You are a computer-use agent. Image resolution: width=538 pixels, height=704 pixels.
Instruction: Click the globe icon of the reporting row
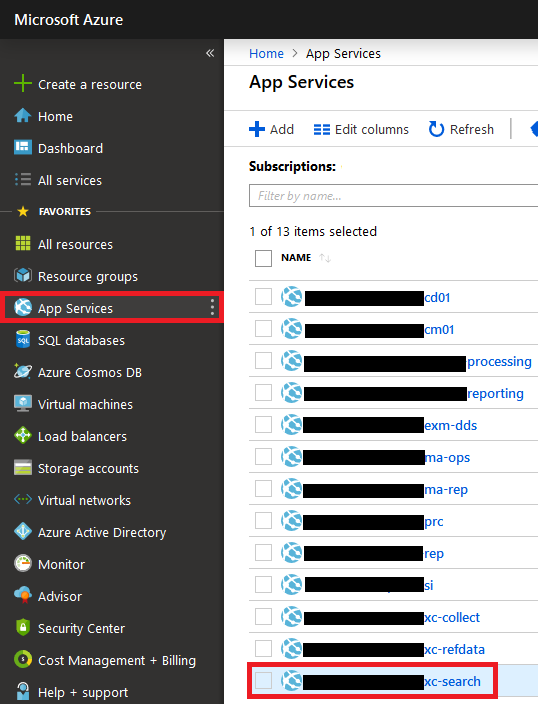(x=291, y=392)
